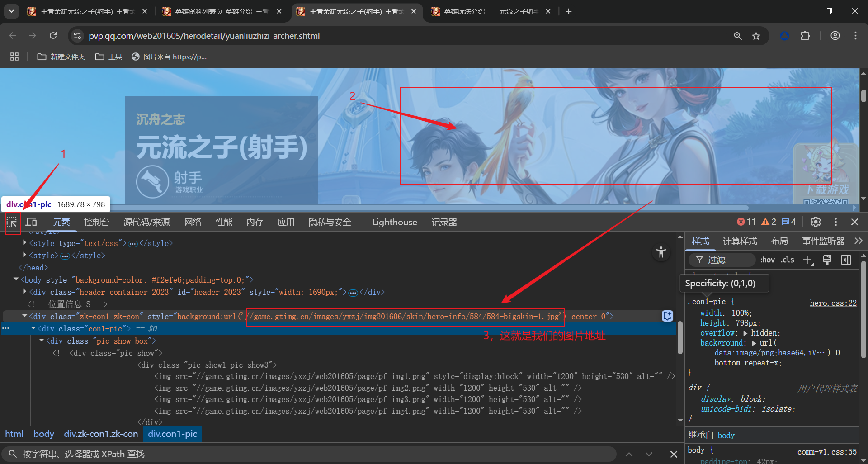Expand the header-container-2023 div

click(24, 292)
